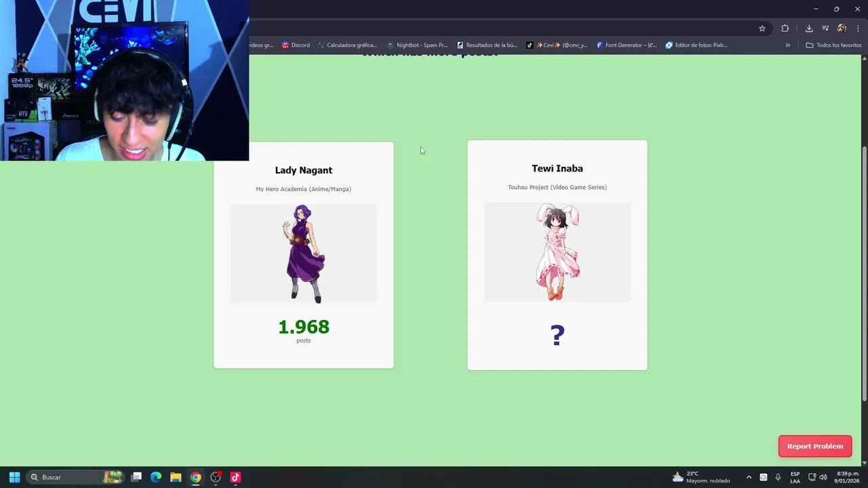868x488 pixels.
Task: Switch the ESP LAA keyboard language
Action: (795, 477)
